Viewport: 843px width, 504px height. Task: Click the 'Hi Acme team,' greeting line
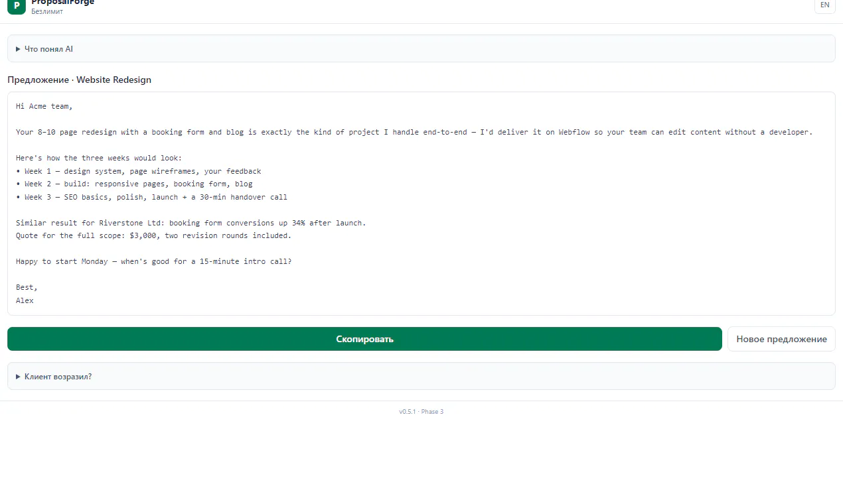pyautogui.click(x=44, y=106)
